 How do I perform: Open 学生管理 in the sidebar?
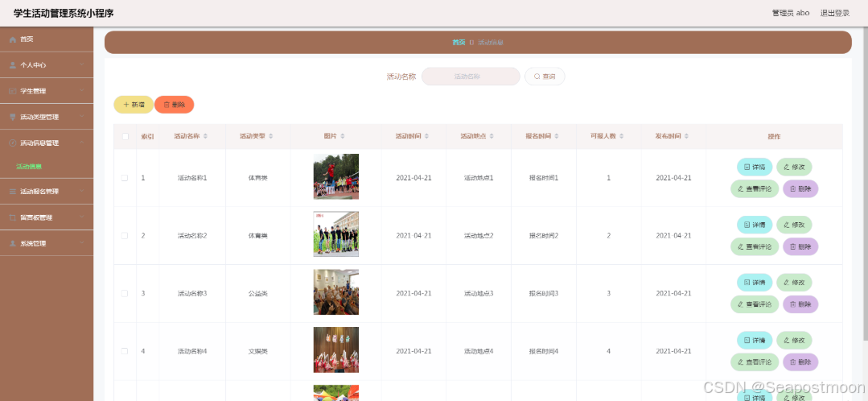click(x=47, y=91)
